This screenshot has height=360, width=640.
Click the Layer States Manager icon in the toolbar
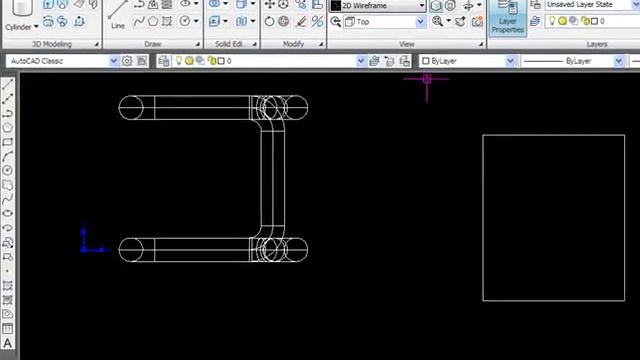point(404,61)
